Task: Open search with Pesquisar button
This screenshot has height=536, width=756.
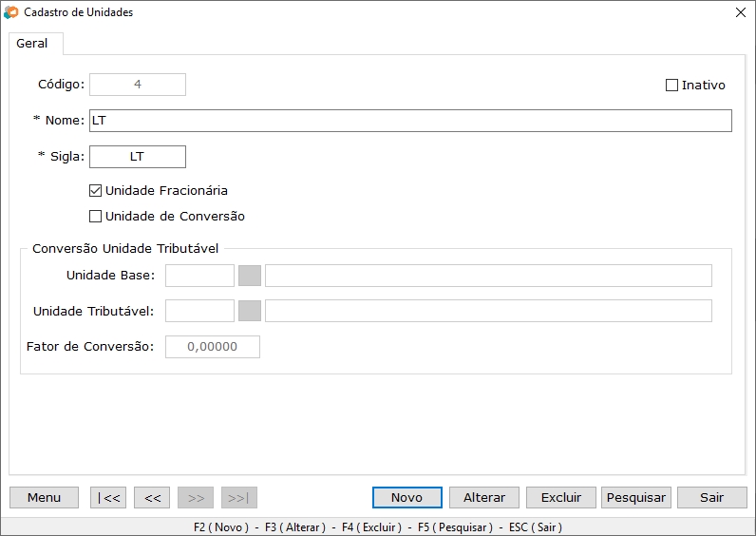Action: pyautogui.click(x=636, y=497)
